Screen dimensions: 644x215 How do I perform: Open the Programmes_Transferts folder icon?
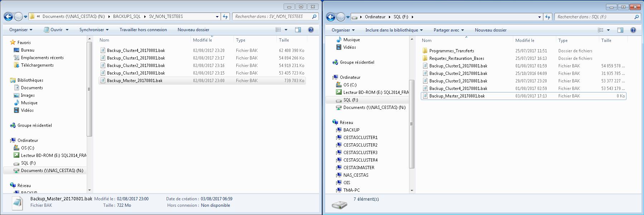point(425,51)
